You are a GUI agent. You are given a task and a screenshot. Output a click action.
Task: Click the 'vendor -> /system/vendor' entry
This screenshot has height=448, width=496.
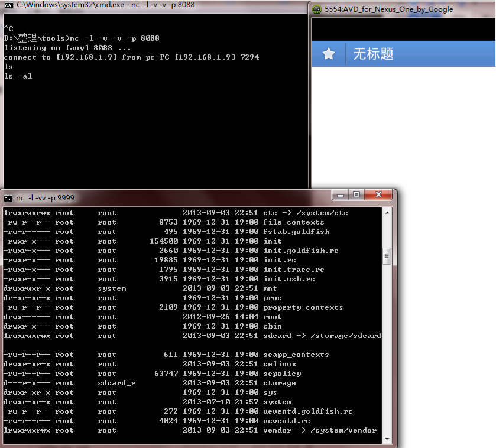coord(320,431)
